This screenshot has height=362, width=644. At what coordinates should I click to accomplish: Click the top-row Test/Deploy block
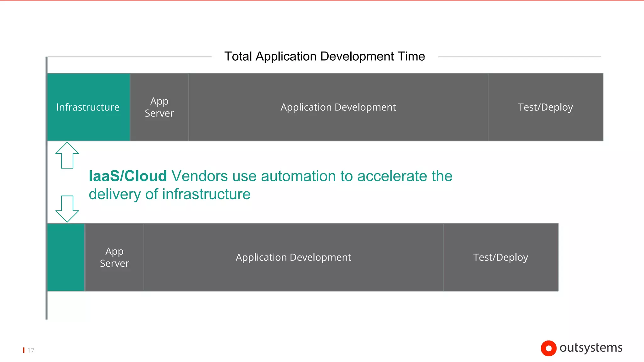pos(546,107)
